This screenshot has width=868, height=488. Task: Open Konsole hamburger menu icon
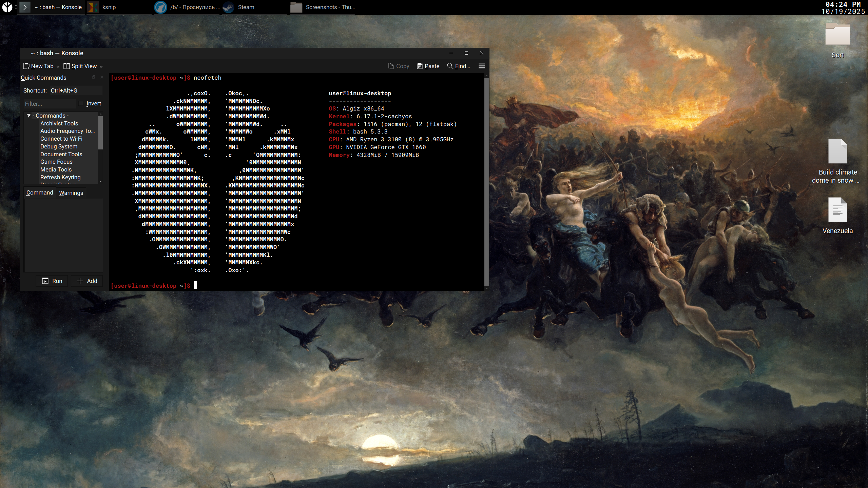point(481,66)
